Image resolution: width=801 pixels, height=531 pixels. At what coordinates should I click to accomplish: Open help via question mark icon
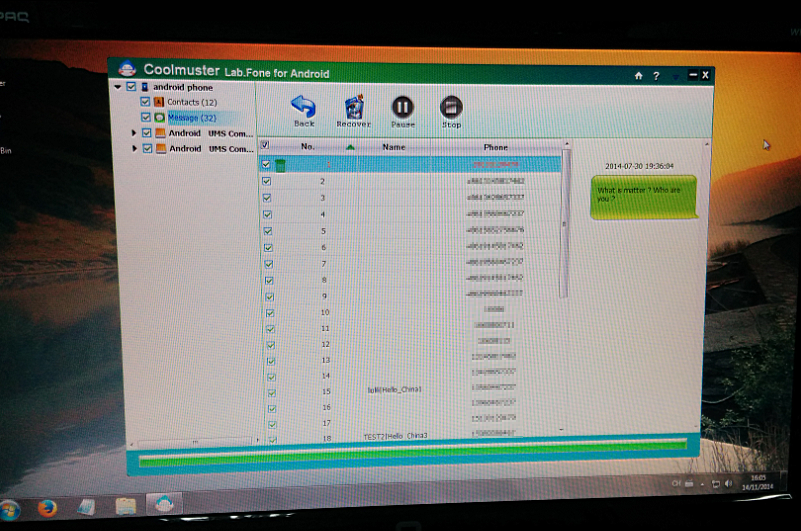click(x=656, y=76)
